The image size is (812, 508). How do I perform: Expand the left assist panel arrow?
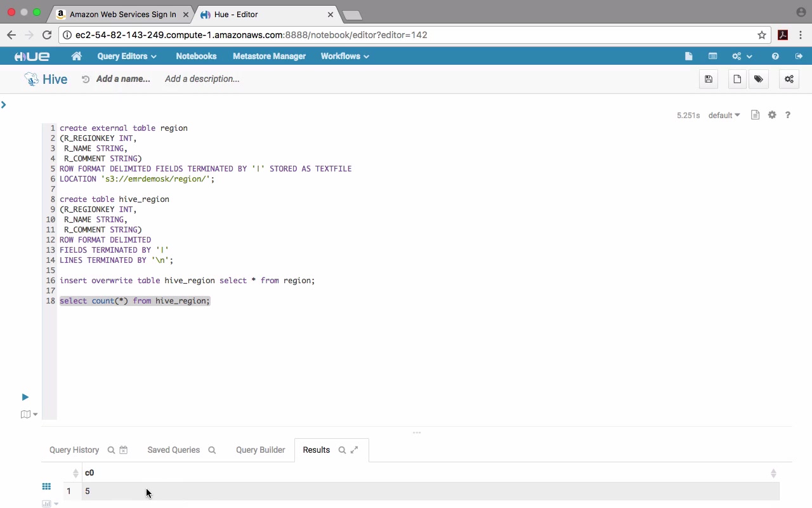pos(4,104)
